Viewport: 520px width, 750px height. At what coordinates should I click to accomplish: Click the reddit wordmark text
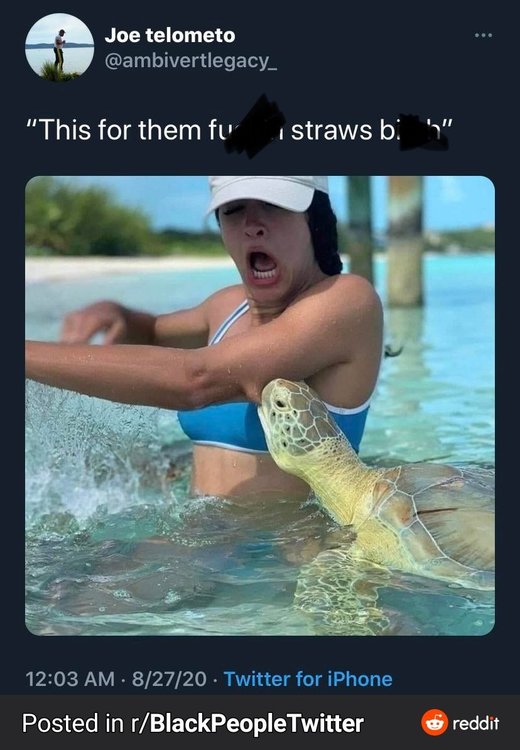(x=476, y=723)
